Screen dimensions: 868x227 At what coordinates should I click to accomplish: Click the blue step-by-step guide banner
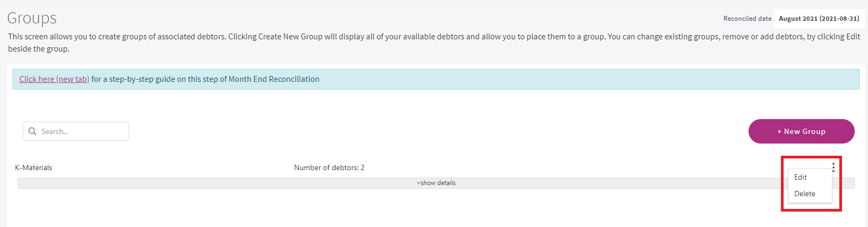[436, 79]
